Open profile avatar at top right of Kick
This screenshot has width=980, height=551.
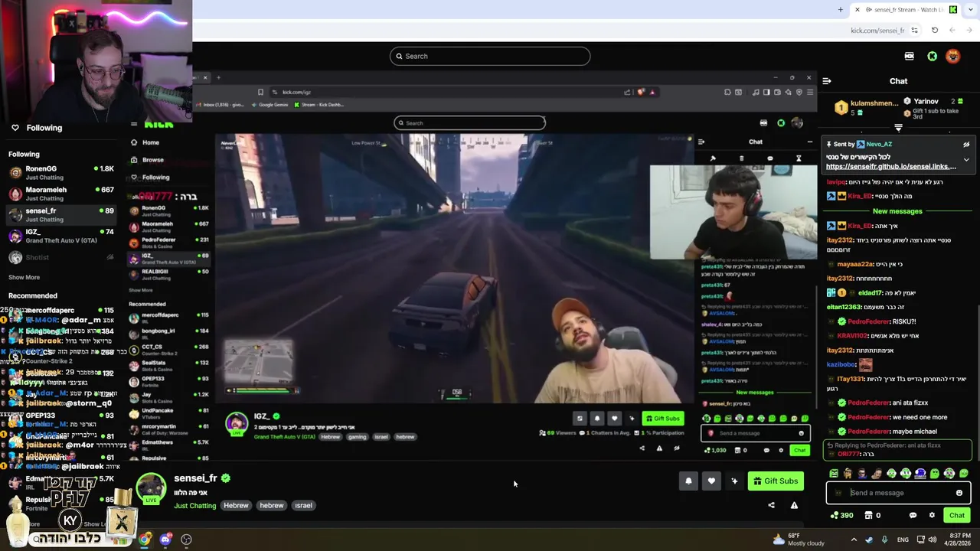[x=953, y=56]
